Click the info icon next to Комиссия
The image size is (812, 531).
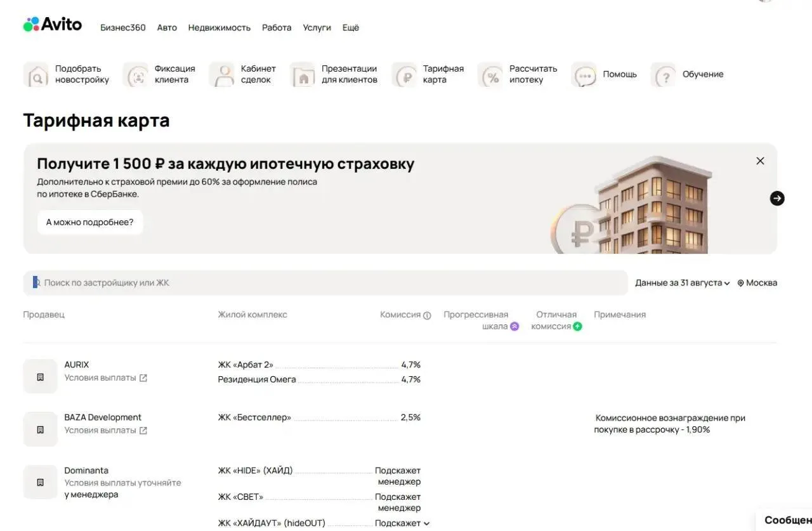(x=427, y=315)
